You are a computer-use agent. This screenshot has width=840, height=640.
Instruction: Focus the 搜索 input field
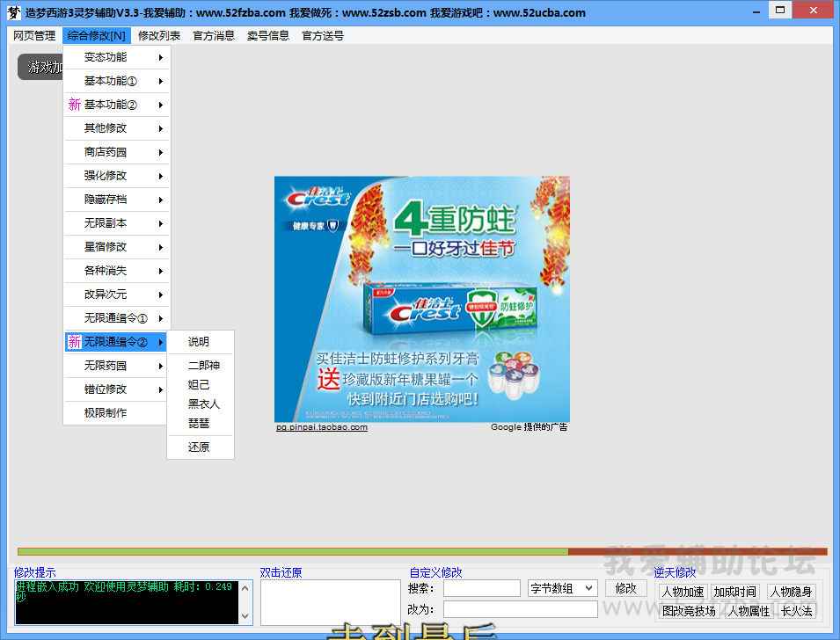click(481, 588)
